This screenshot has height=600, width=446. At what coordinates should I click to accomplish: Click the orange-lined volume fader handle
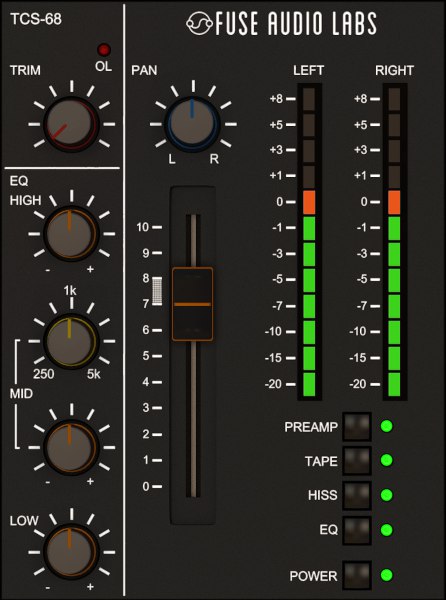click(192, 304)
